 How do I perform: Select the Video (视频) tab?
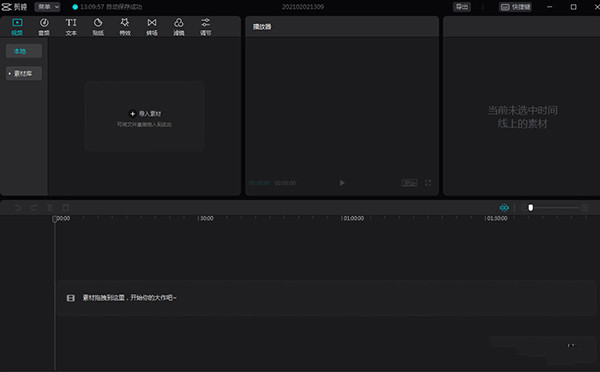(x=17, y=26)
